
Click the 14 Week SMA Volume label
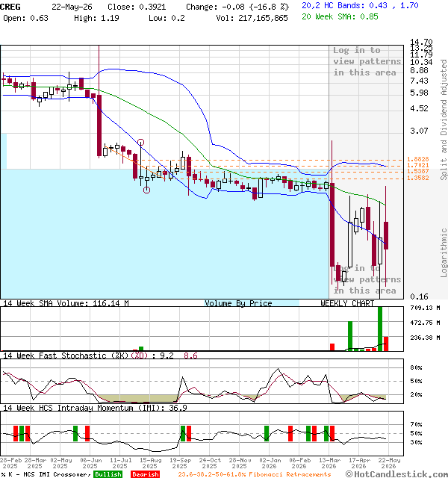(66, 303)
